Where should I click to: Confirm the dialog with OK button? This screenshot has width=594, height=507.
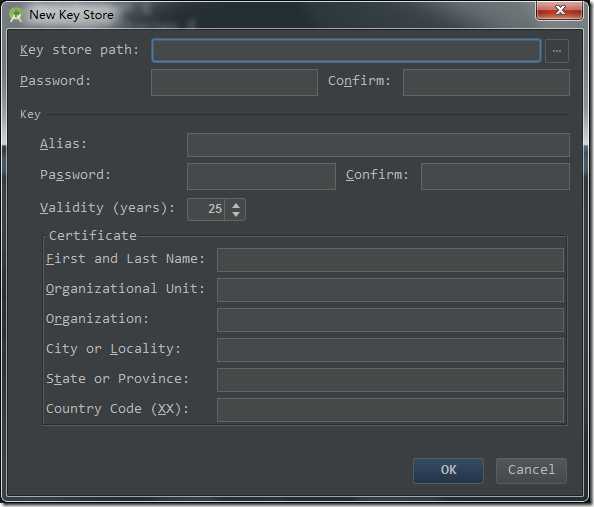[448, 470]
